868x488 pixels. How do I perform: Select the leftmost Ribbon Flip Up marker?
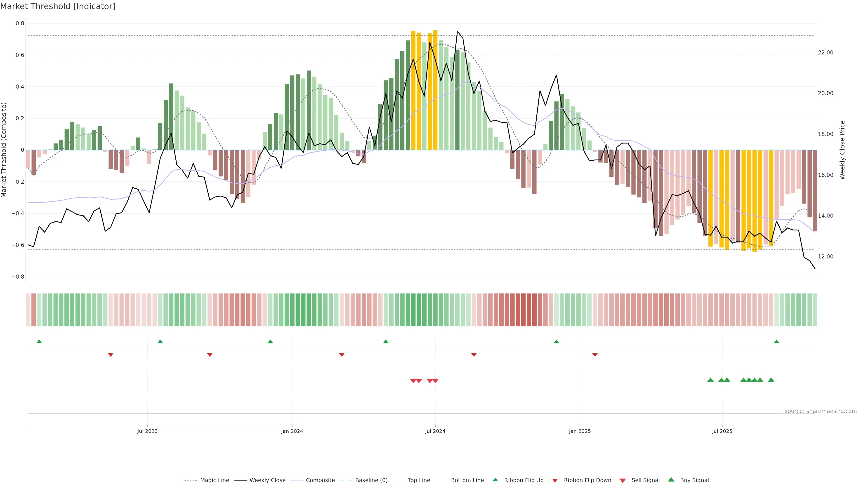39,342
